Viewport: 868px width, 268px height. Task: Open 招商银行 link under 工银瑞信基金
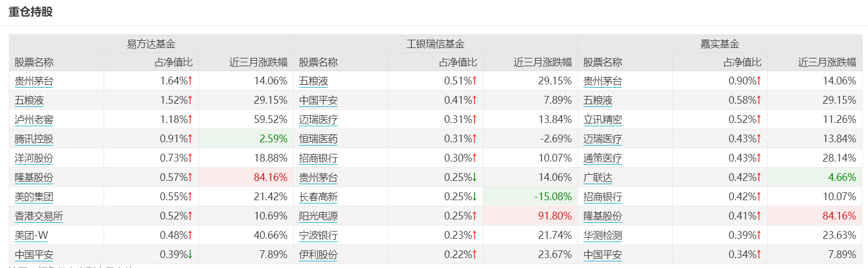pyautogui.click(x=318, y=158)
